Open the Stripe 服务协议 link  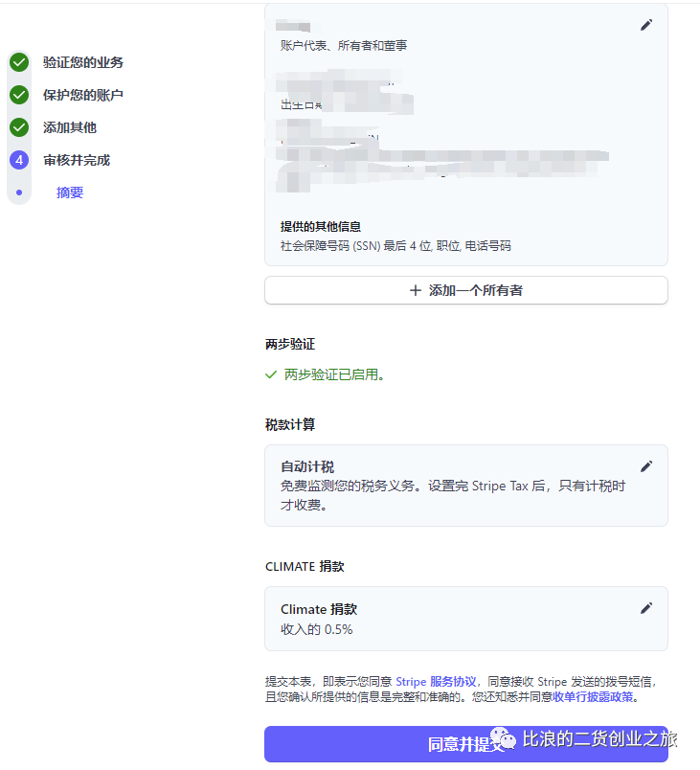coord(436,682)
